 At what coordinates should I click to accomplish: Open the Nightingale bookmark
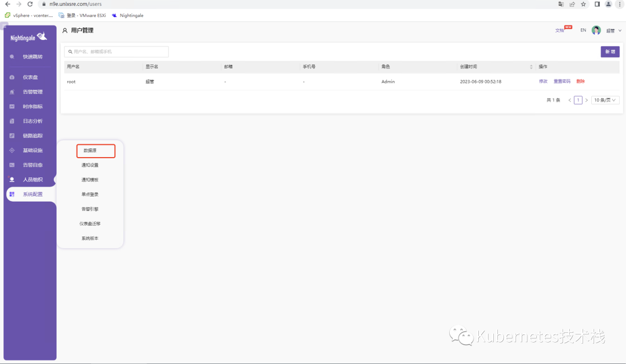tap(128, 15)
